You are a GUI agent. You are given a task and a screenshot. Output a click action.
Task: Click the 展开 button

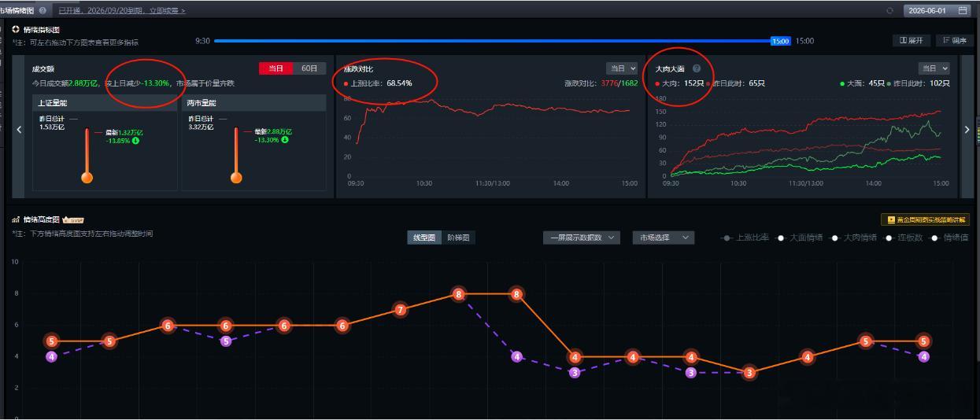pos(912,40)
